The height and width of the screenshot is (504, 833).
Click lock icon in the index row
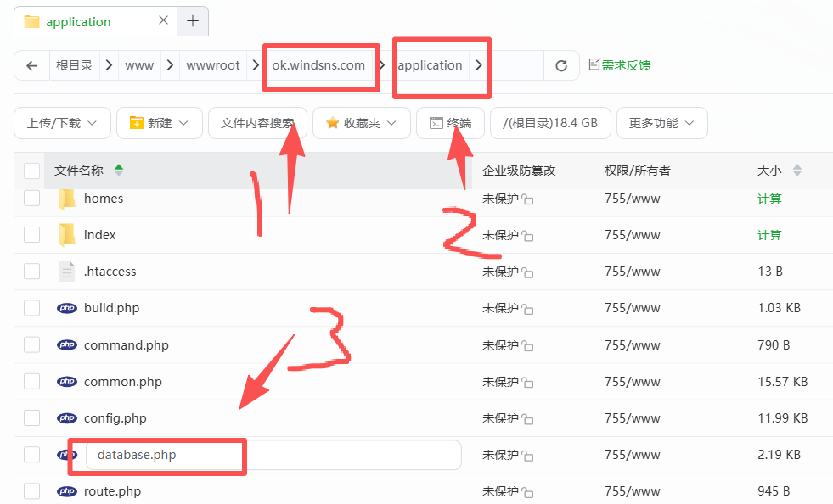click(x=527, y=236)
